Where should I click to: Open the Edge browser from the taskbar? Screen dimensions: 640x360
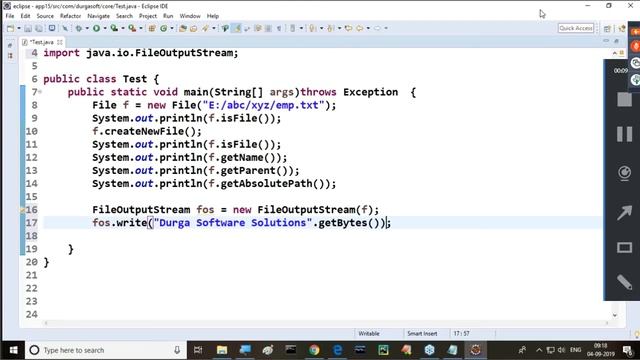[337, 350]
